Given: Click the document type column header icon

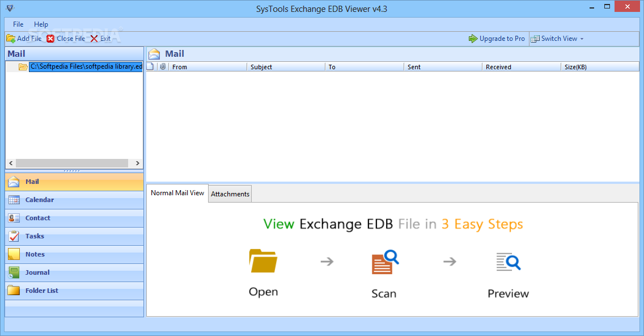Looking at the screenshot, I should click(150, 66).
